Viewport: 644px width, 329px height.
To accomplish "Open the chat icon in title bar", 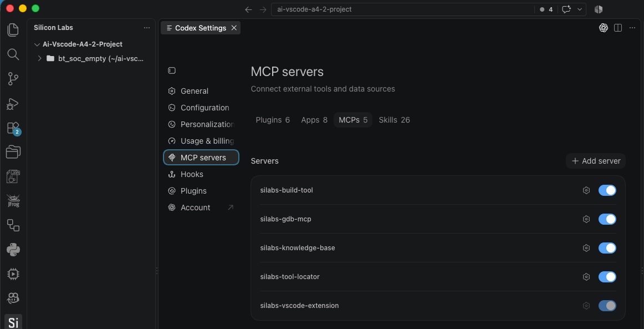I will pos(567,9).
